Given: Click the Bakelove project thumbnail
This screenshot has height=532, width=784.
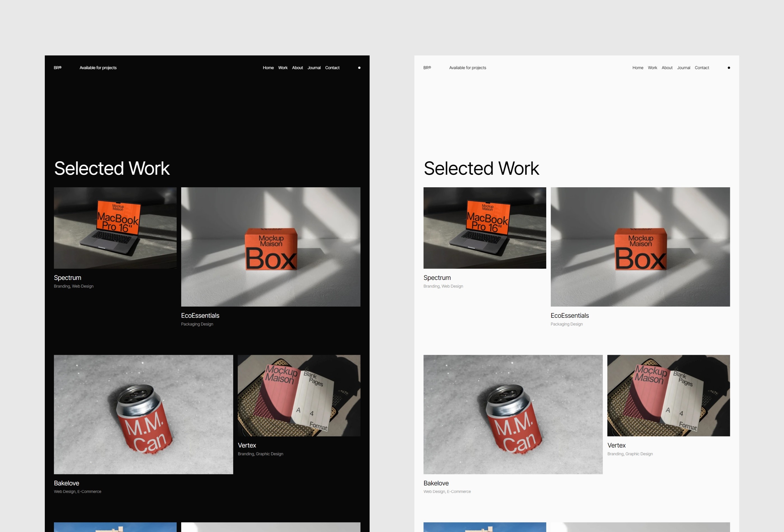Looking at the screenshot, I should tap(143, 414).
